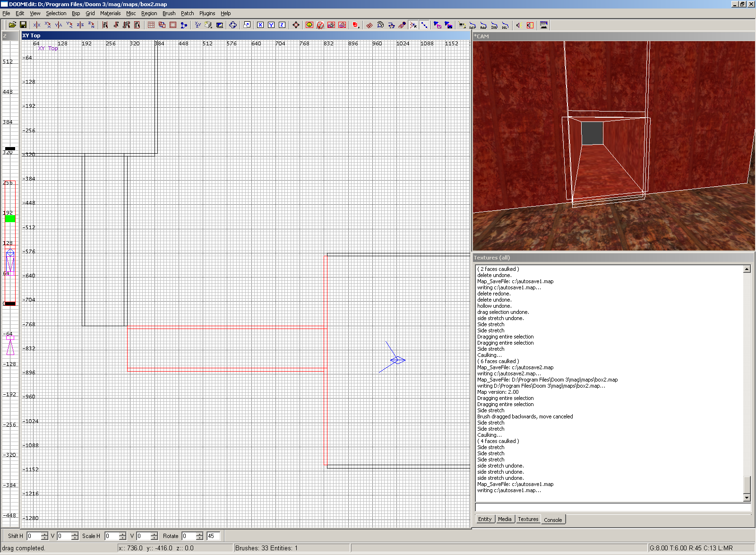756x555 pixels.
Task: Click the curve Ins toolbar icon
Action: point(494,25)
